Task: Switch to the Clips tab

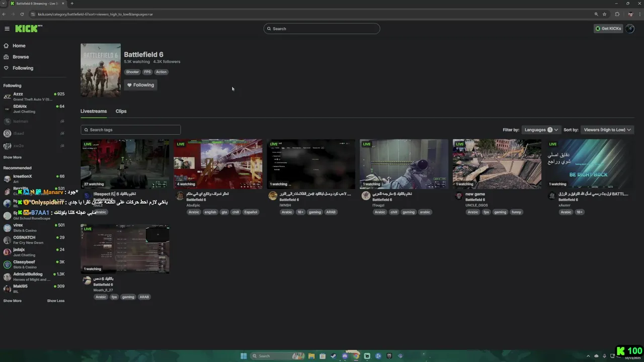Action: (121, 111)
